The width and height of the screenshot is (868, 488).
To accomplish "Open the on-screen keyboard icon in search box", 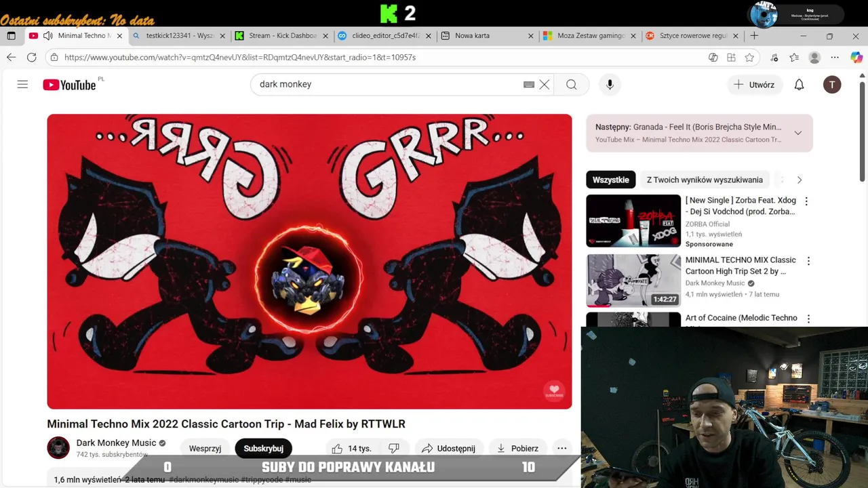I will tap(529, 85).
